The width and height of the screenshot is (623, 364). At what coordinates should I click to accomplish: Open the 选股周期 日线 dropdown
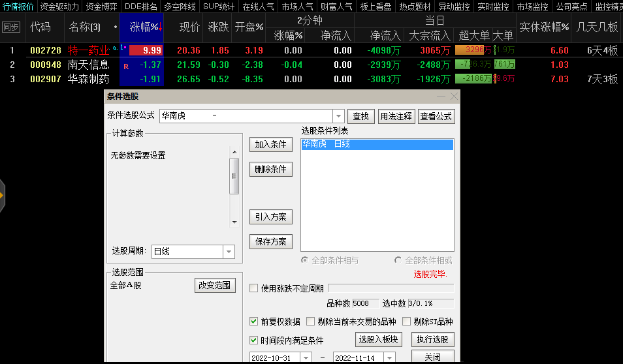tap(229, 252)
